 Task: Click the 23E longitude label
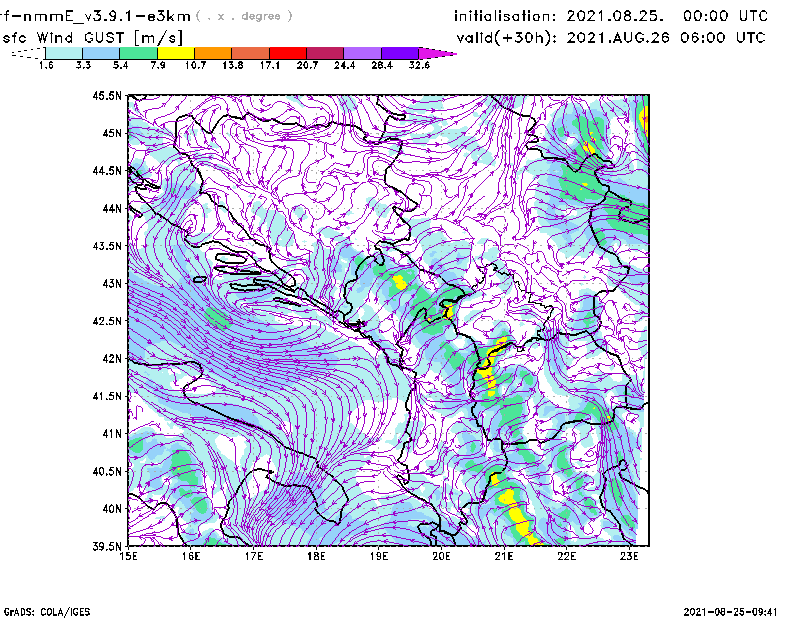[x=629, y=556]
